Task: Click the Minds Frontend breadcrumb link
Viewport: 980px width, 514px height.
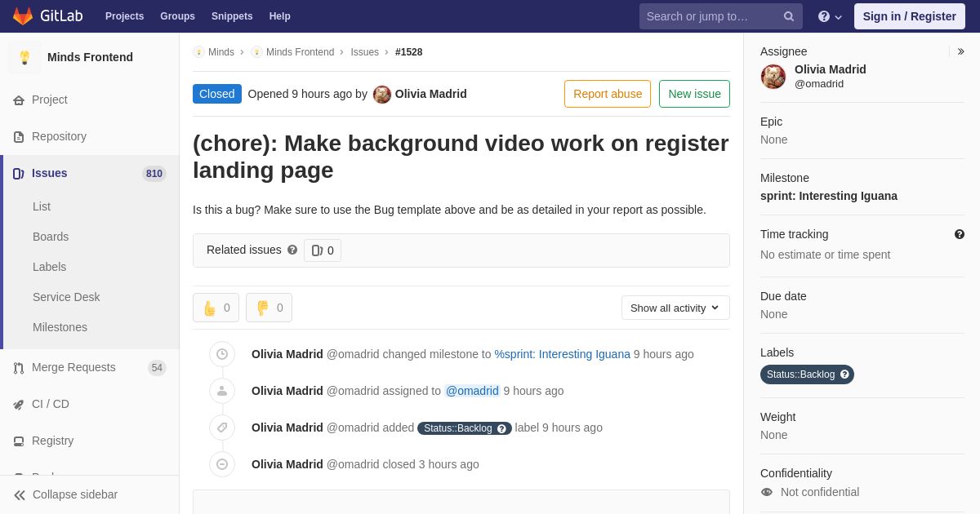Action: click(x=300, y=52)
